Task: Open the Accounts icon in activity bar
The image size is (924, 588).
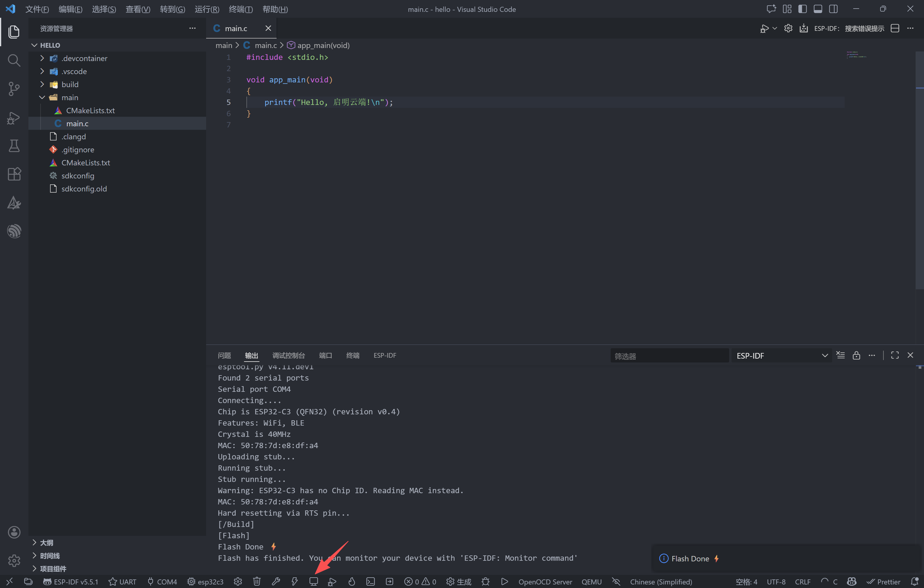Action: [x=14, y=532]
